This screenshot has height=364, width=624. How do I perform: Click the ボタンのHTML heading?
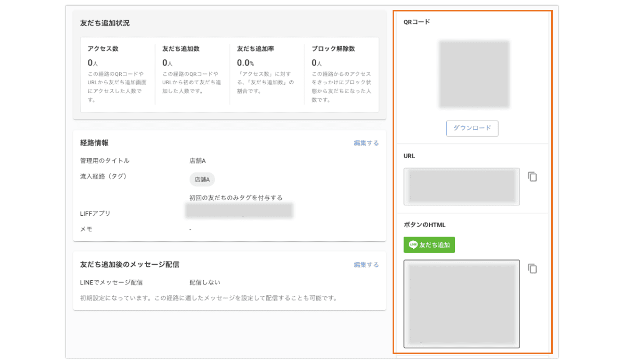424,225
